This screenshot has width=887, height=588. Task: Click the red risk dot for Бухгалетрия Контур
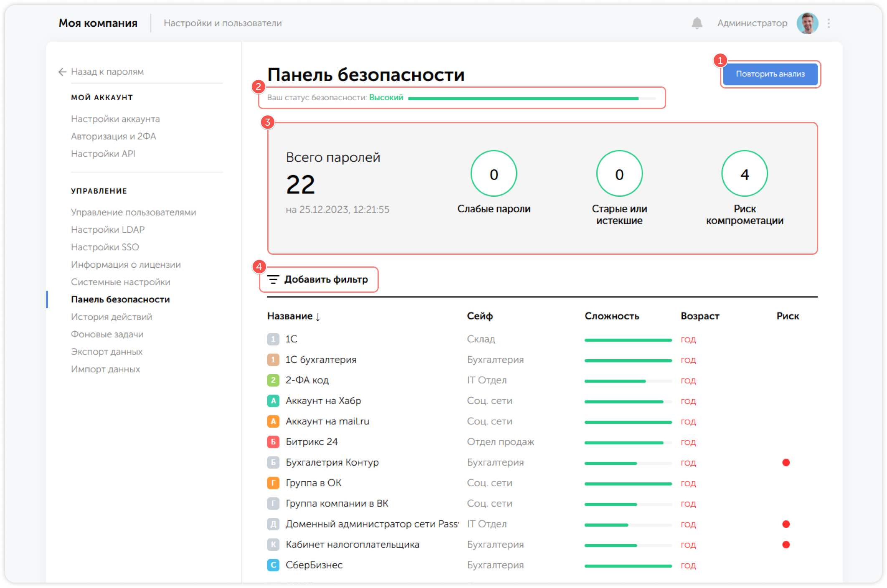tap(787, 462)
